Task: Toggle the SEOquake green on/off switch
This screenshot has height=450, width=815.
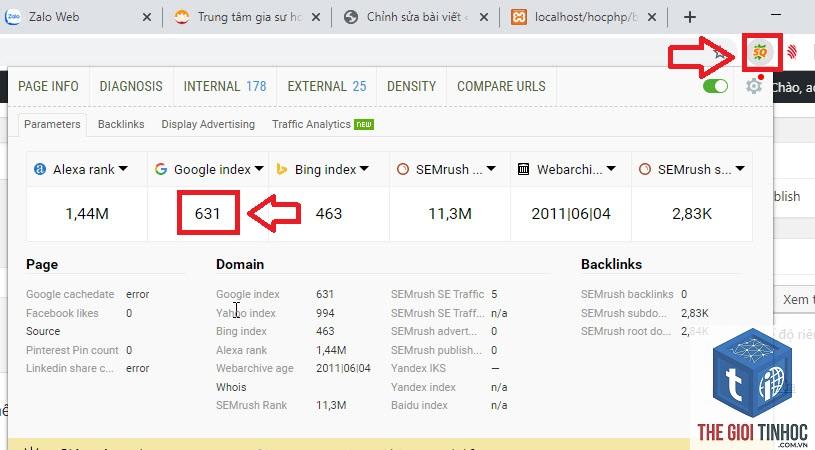Action: pyautogui.click(x=715, y=86)
